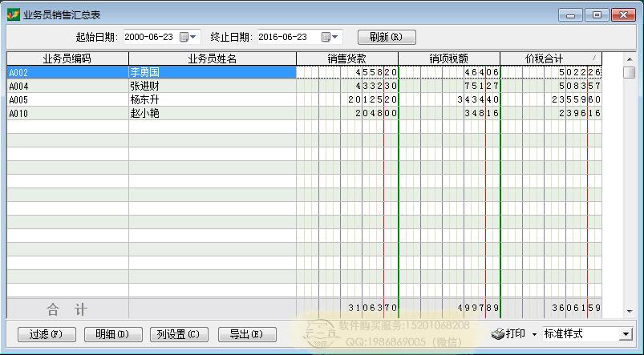
Task: Sort by the 业务员编码 column header
Action: (x=67, y=58)
